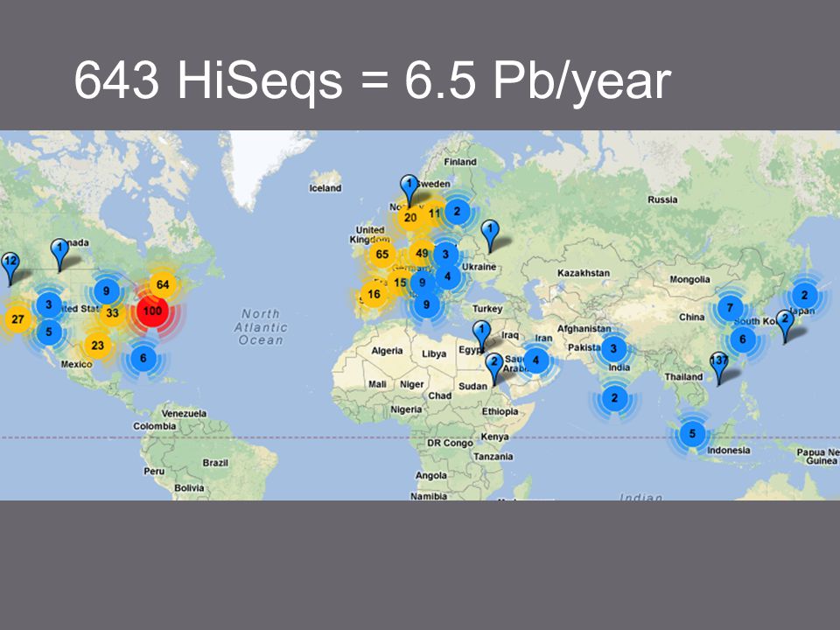
Task: Click the slide title '643 HiSeqs = 6.5 Pb/year'
Action: (373, 80)
